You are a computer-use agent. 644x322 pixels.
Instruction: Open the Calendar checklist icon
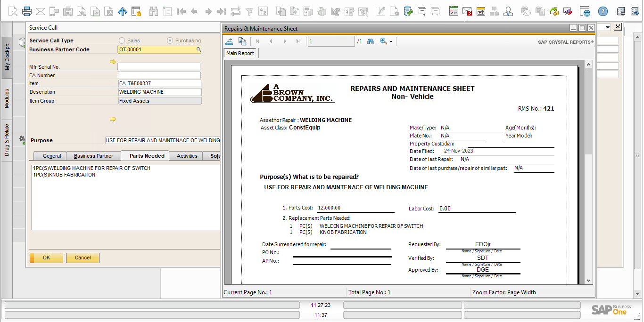[x=454, y=11]
